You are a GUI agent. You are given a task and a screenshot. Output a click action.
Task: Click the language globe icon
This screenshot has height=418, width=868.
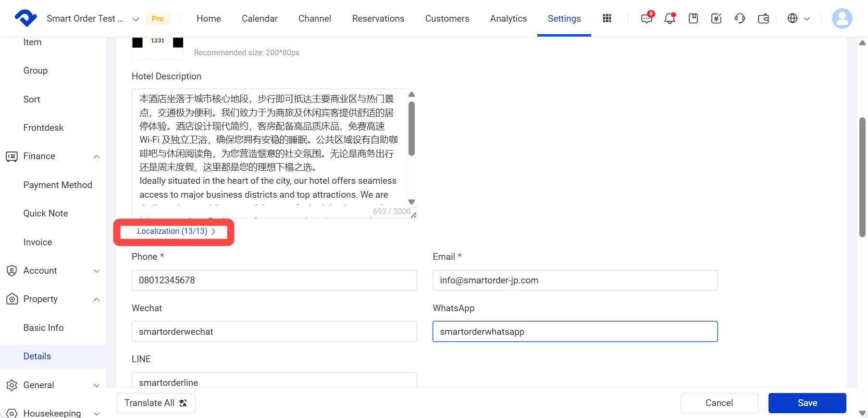pos(793,18)
